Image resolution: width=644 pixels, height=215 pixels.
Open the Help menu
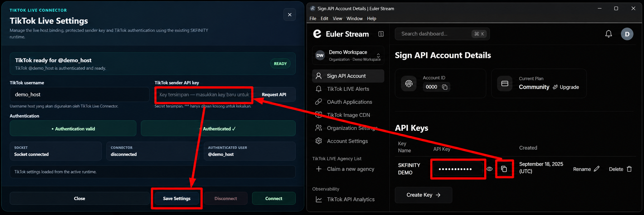[372, 18]
